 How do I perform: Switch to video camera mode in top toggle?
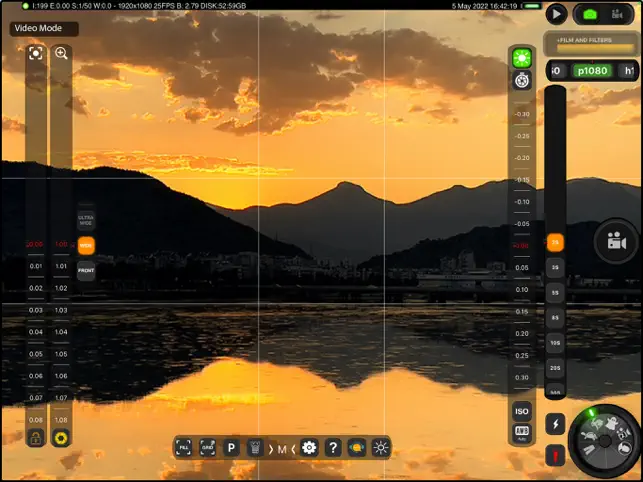pyautogui.click(x=617, y=14)
